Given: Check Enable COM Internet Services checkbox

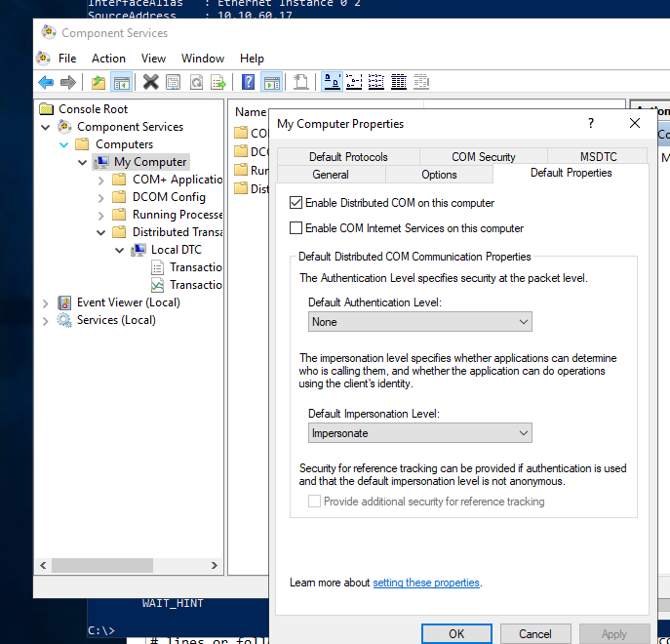Looking at the screenshot, I should [296, 228].
